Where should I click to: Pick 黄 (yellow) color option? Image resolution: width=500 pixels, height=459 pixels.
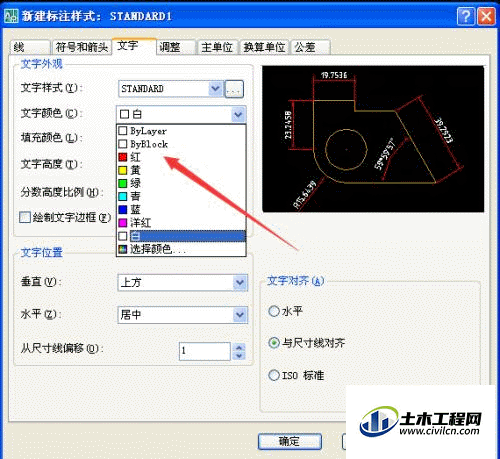[x=181, y=170]
